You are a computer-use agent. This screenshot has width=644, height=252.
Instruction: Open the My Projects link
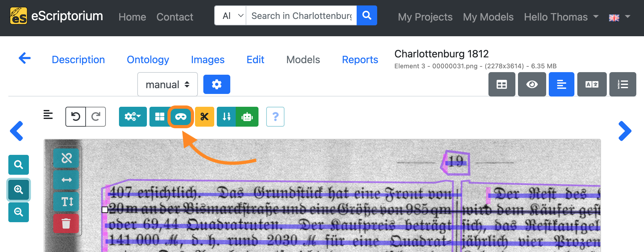point(425,17)
